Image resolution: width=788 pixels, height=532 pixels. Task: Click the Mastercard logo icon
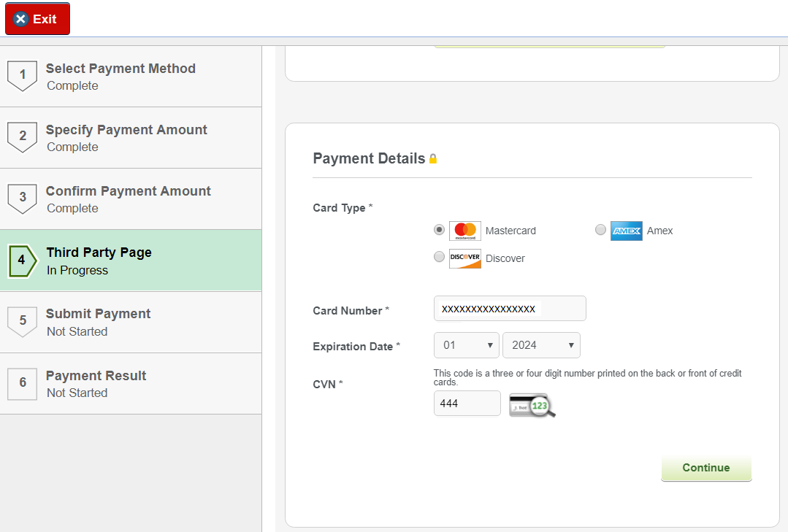click(x=465, y=231)
